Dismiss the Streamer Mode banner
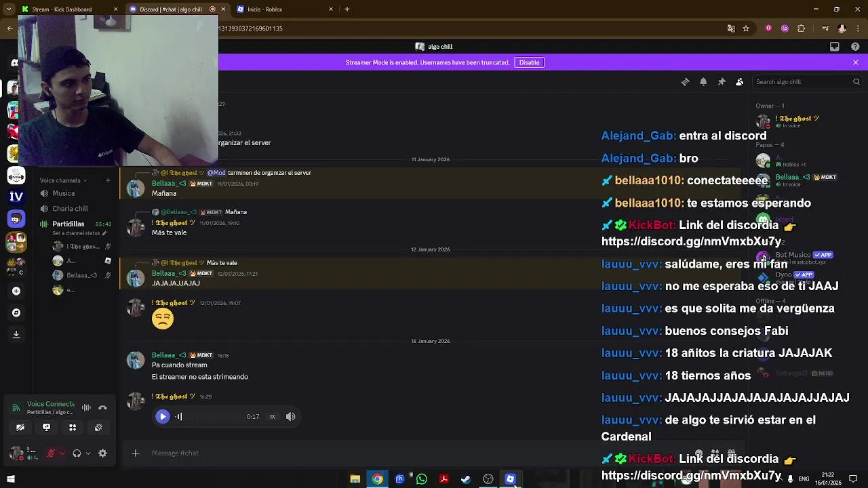The width and height of the screenshot is (868, 488). tap(856, 62)
